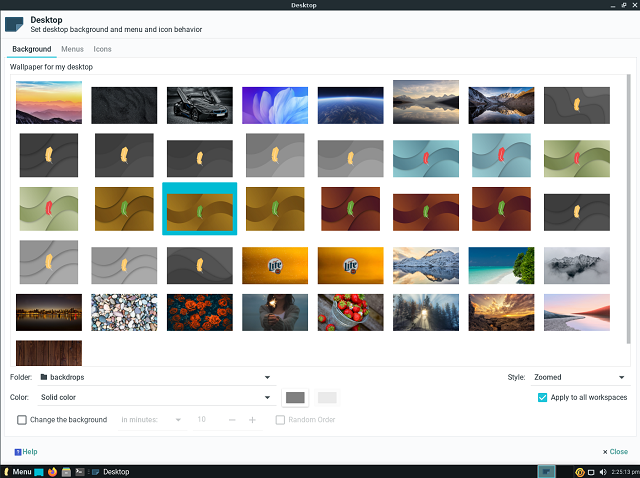Screen dimensions: 640x478
Task: Select the strawberries wallpaper thumbnail
Action: tap(350, 312)
